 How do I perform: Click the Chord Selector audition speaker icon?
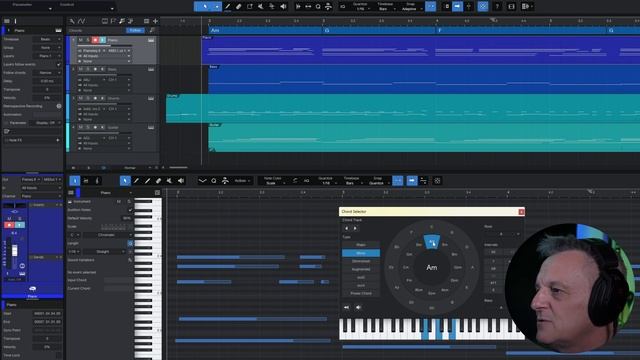tap(358, 307)
